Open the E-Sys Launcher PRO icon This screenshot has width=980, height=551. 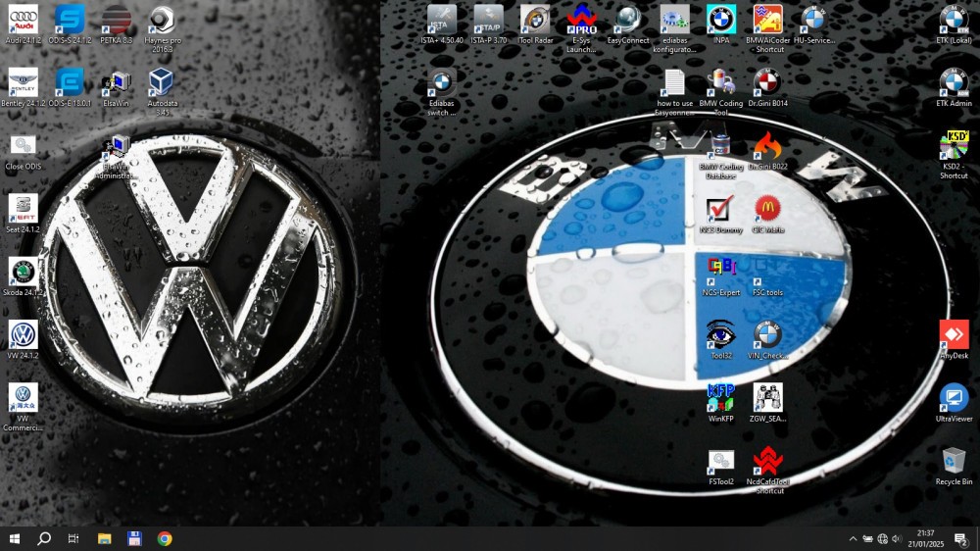pyautogui.click(x=582, y=28)
